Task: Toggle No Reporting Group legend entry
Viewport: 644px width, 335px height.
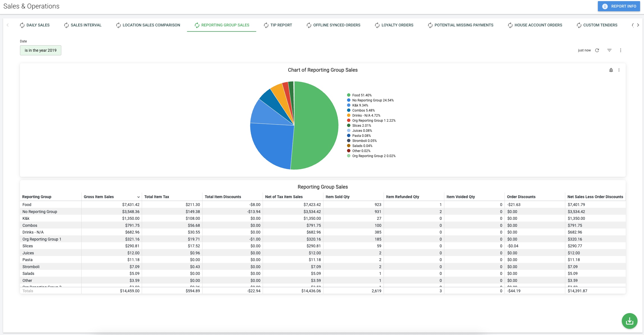Action: 370,100
